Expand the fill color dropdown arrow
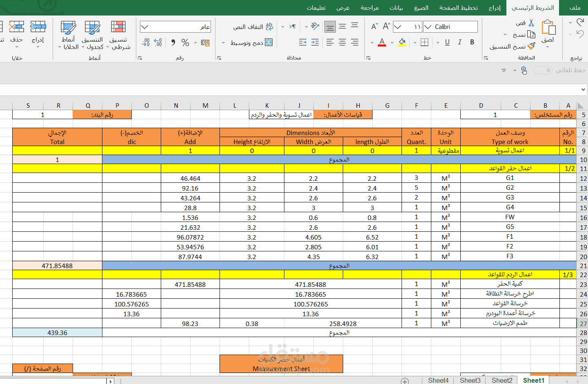This screenshot has height=384, width=588. click(392, 42)
